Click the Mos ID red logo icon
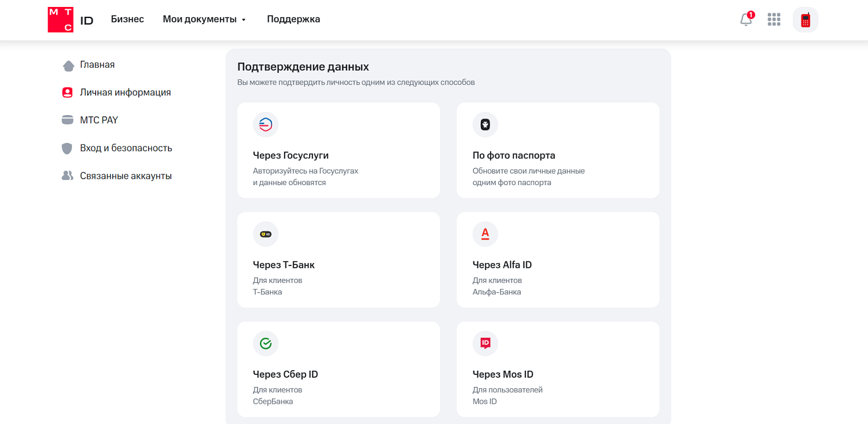Image resolution: width=868 pixels, height=424 pixels. point(485,344)
